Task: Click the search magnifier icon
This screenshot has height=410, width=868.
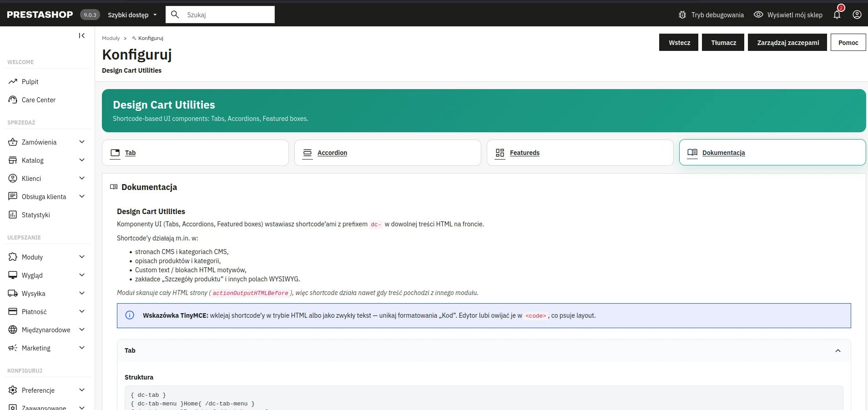Action: [175, 15]
